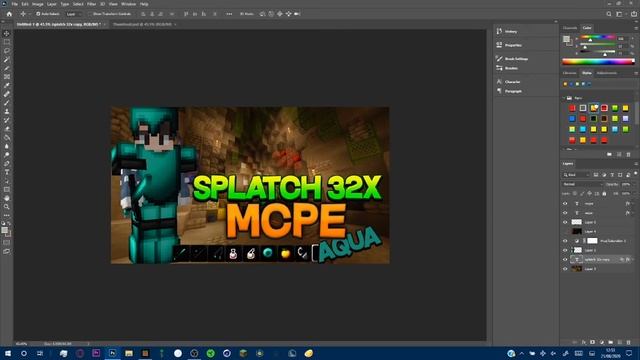Toggle visibility of splatch 32x copy layer
This screenshot has height=360, width=640.
tap(565, 259)
